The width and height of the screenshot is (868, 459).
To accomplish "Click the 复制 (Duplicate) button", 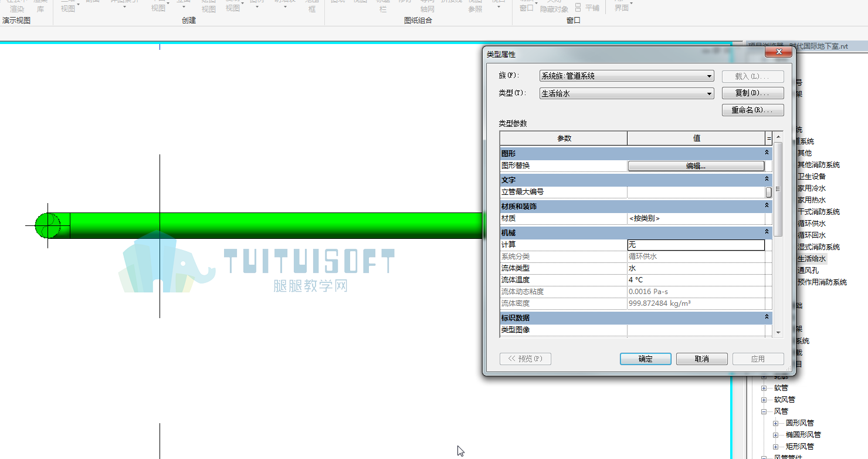I will point(753,93).
